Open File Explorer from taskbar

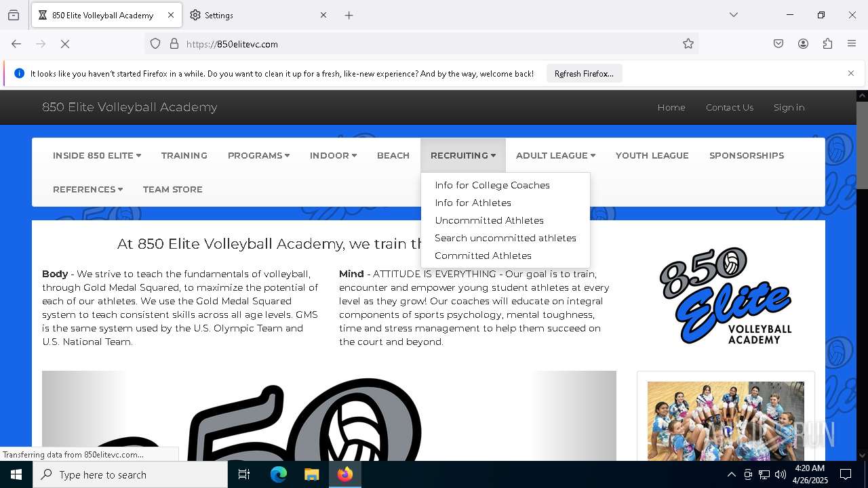[311, 474]
